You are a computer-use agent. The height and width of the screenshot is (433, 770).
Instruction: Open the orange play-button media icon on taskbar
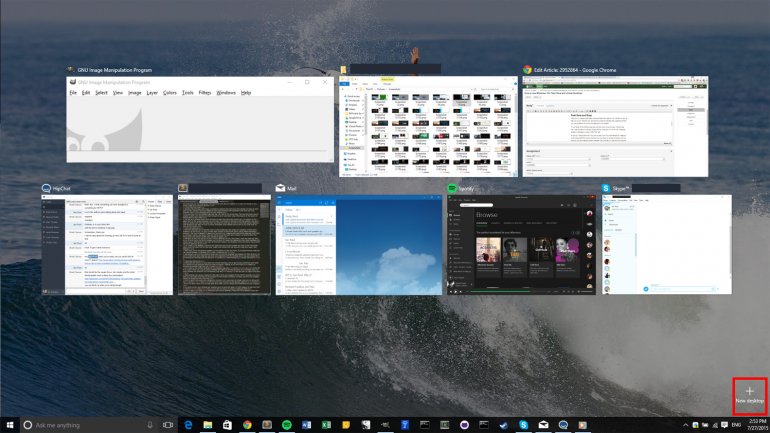[x=582, y=425]
